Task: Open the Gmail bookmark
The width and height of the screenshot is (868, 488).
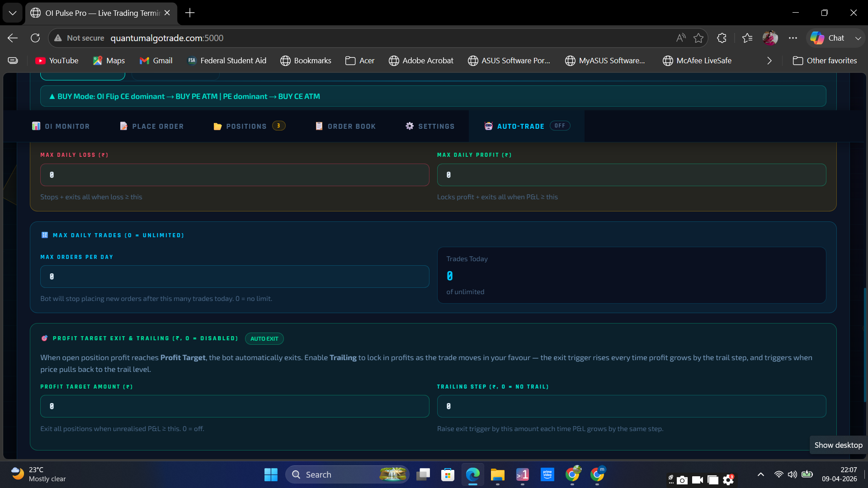Action: click(x=156, y=61)
